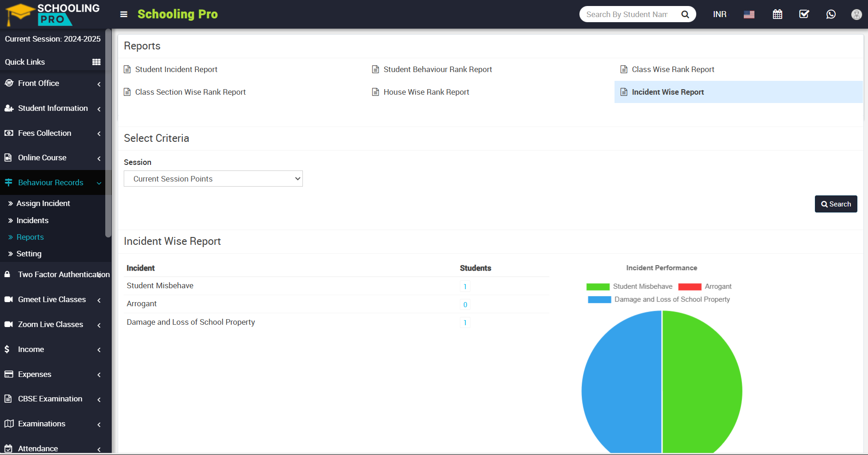
Task: Expand the Income menu chevron
Action: pyautogui.click(x=99, y=350)
